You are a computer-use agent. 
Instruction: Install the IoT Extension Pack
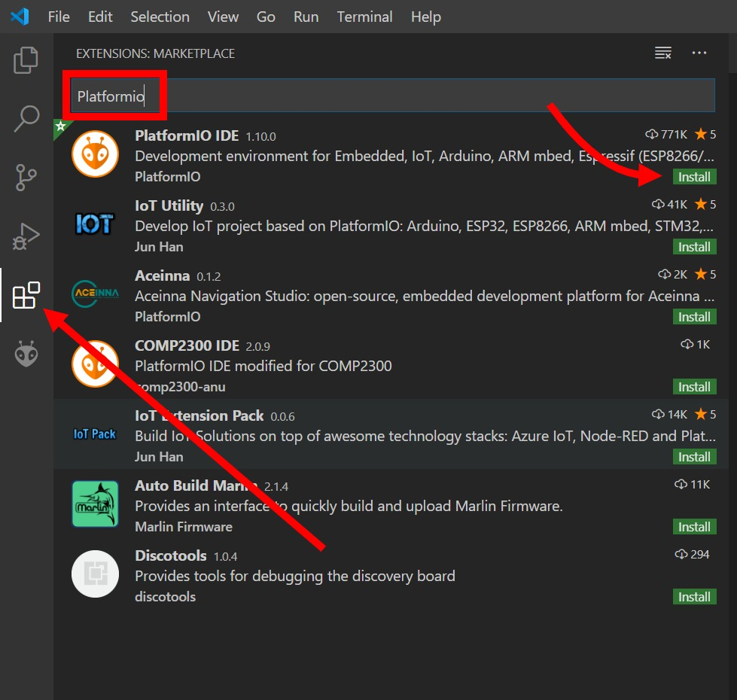click(694, 457)
